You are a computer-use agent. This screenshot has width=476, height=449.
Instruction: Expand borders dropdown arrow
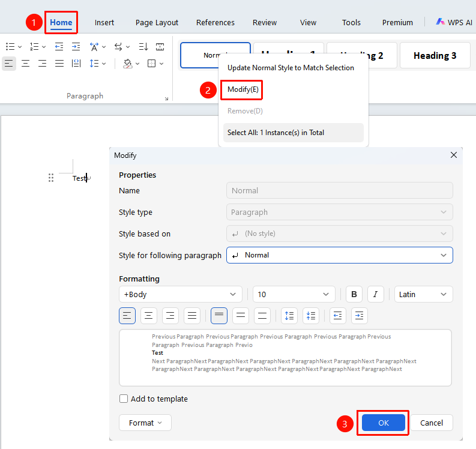(x=161, y=64)
